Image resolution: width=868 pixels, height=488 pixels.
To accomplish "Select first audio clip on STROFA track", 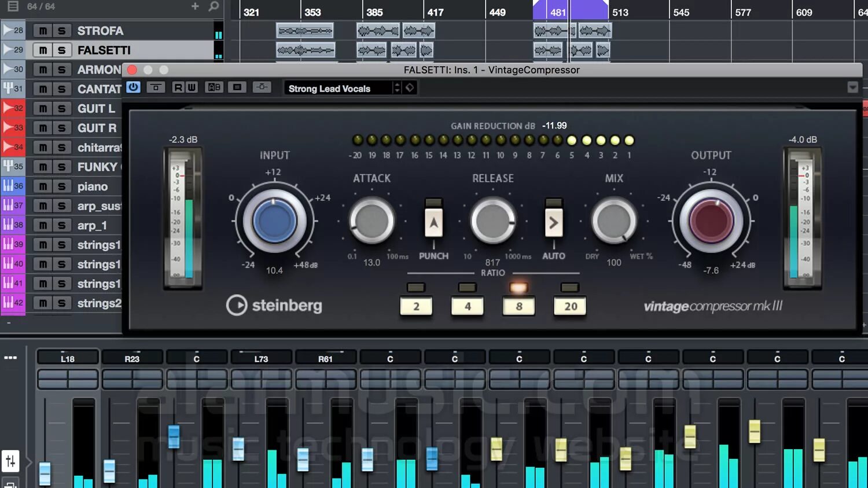I will 305,31.
